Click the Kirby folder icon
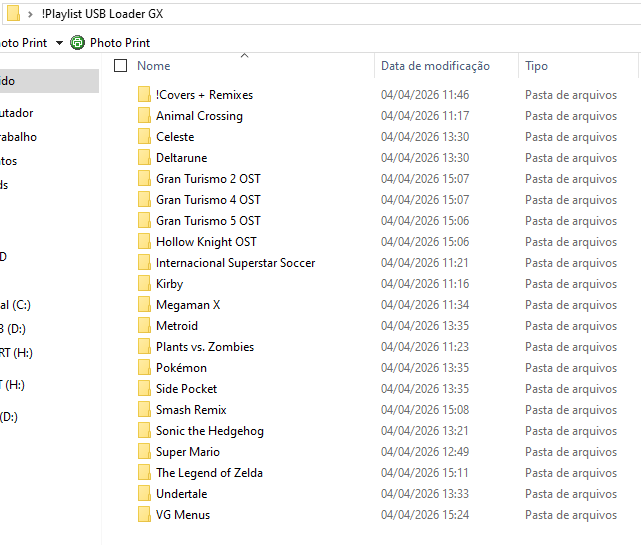This screenshot has height=545, width=641. 144,283
